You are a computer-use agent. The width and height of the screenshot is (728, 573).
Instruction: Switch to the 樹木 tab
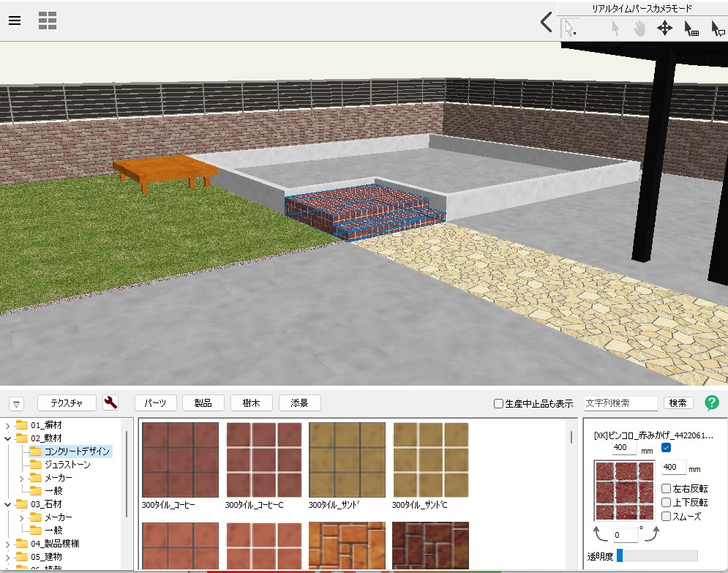click(252, 402)
